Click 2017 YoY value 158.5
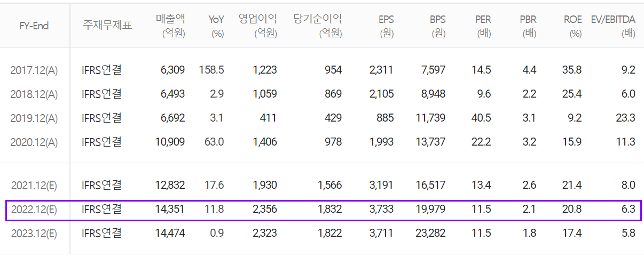Image resolution: width=644 pixels, height=257 pixels. coord(211,70)
